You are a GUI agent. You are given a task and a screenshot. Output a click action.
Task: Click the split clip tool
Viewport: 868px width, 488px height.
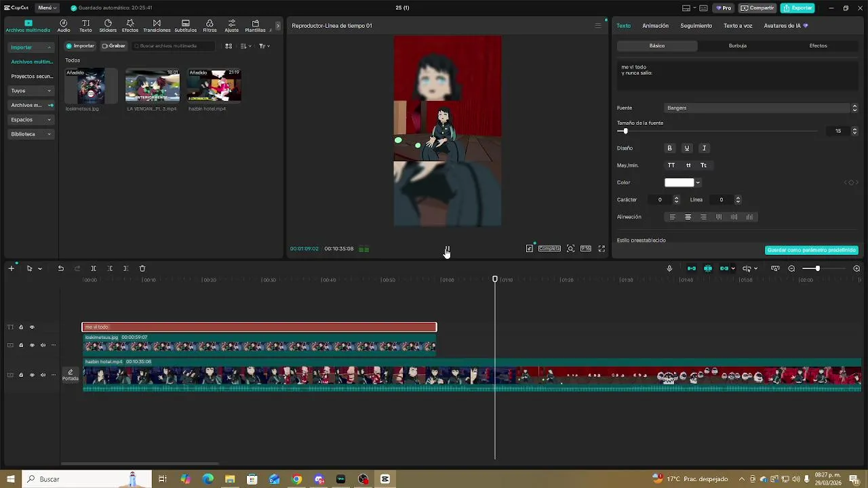click(94, 268)
